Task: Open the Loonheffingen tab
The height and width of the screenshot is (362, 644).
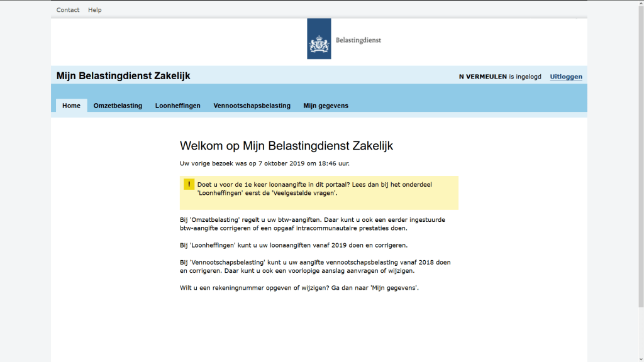Action: point(177,106)
